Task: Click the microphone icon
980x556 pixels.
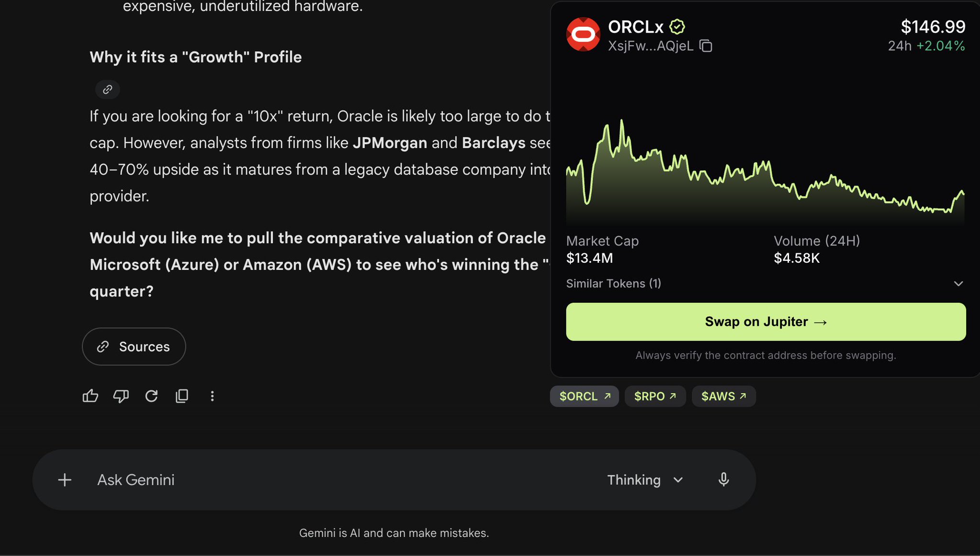Action: point(723,479)
